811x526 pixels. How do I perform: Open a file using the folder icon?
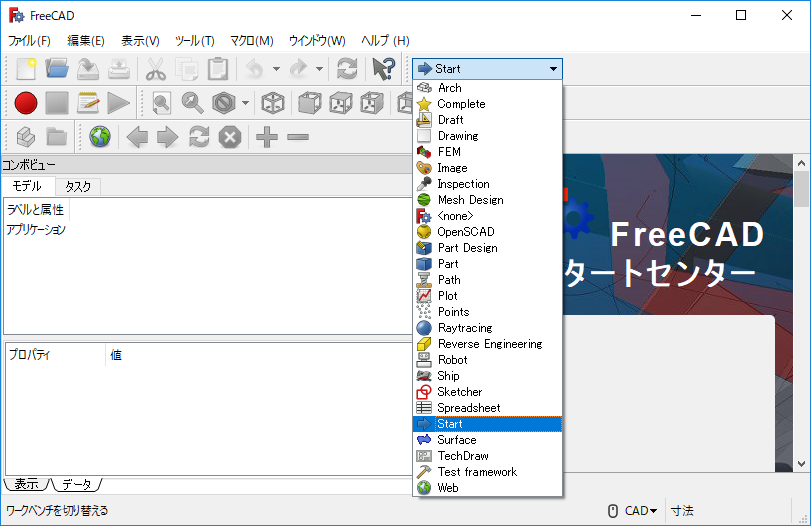[x=57, y=69]
